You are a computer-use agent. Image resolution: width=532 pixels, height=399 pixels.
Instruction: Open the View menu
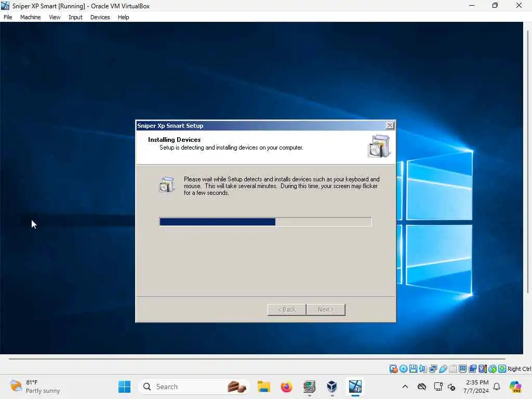click(x=55, y=17)
